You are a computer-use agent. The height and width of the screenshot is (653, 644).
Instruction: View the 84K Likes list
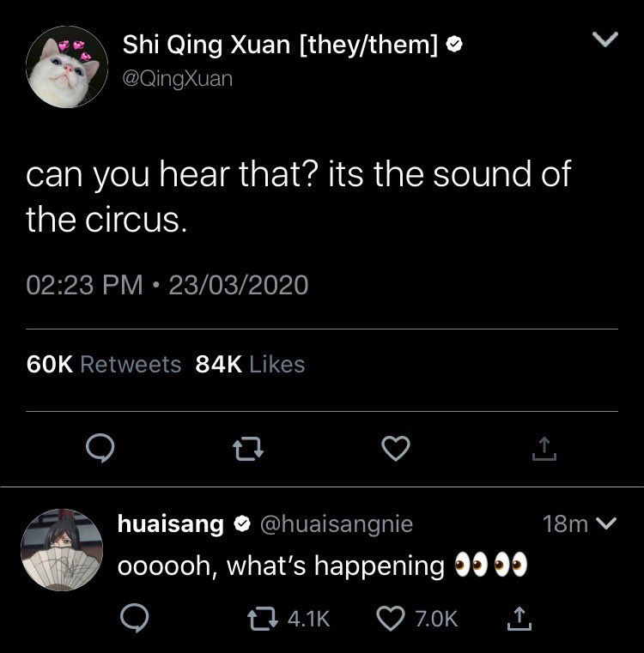pos(250,365)
